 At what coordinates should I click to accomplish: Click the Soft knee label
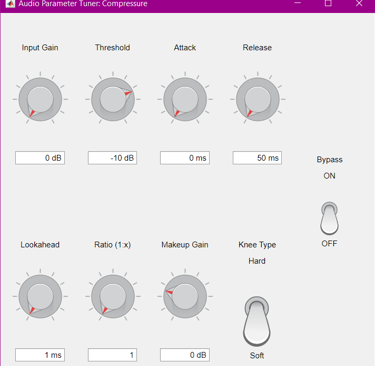pyautogui.click(x=257, y=356)
